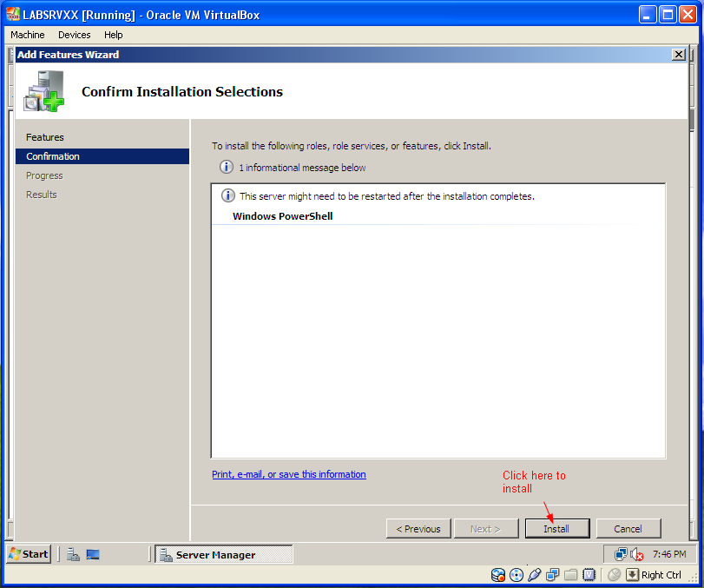
Task: Click the VirtualBox hard disk activity icon
Action: pos(498,575)
